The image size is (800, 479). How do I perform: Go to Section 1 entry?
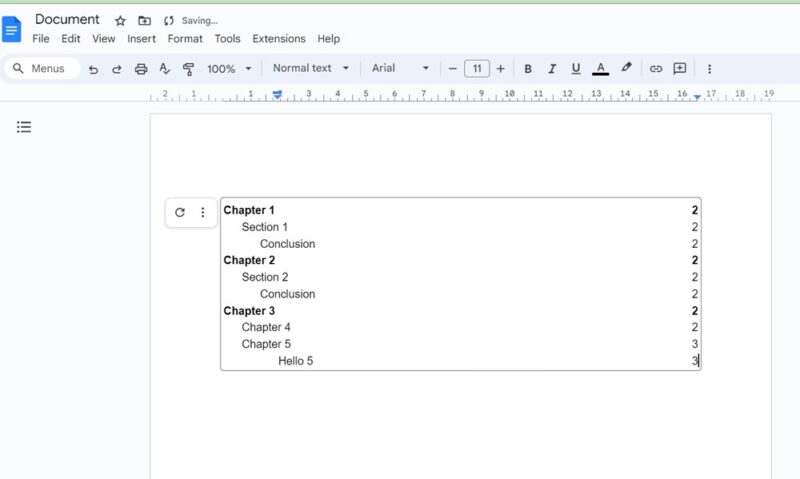(x=264, y=227)
